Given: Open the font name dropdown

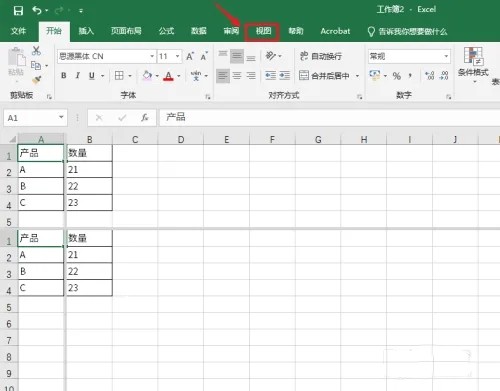Looking at the screenshot, I should coord(152,56).
